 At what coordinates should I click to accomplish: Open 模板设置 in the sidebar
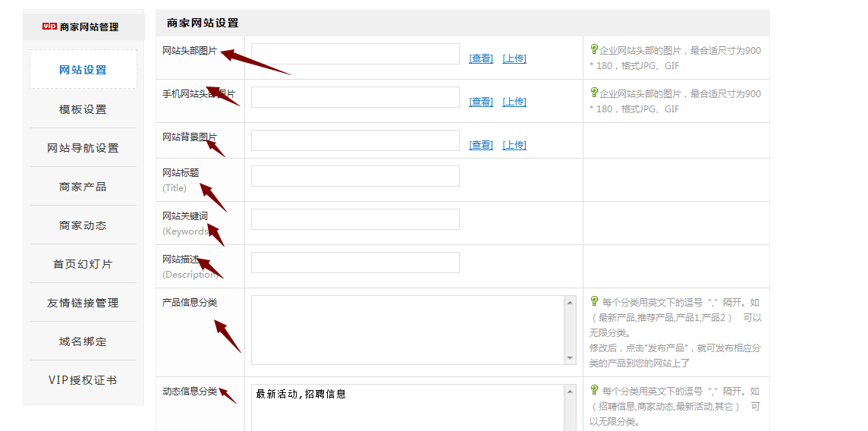(x=83, y=109)
